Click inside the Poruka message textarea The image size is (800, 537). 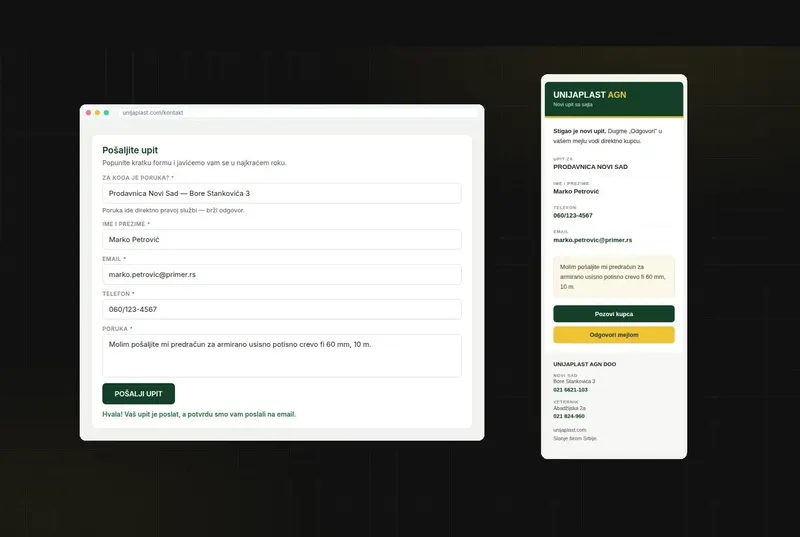click(282, 355)
